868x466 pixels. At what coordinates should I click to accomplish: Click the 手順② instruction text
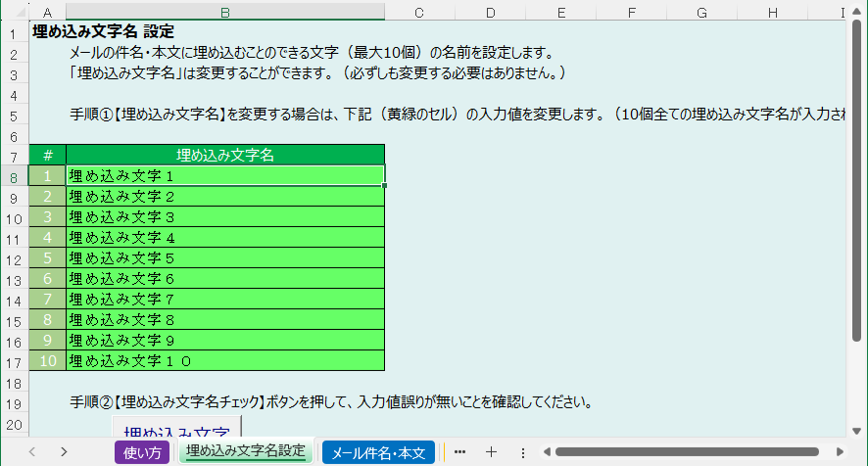click(x=331, y=401)
